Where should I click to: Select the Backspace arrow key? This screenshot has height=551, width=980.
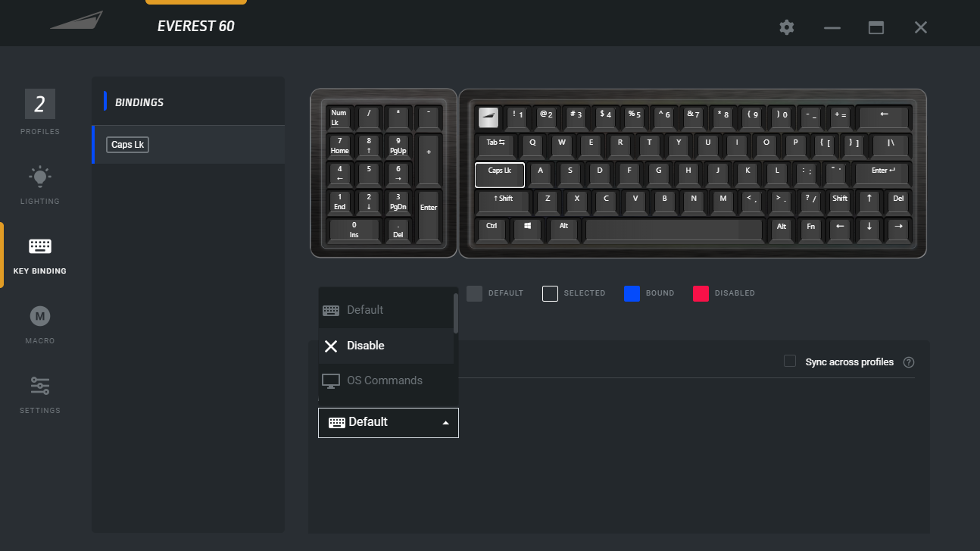[884, 117]
